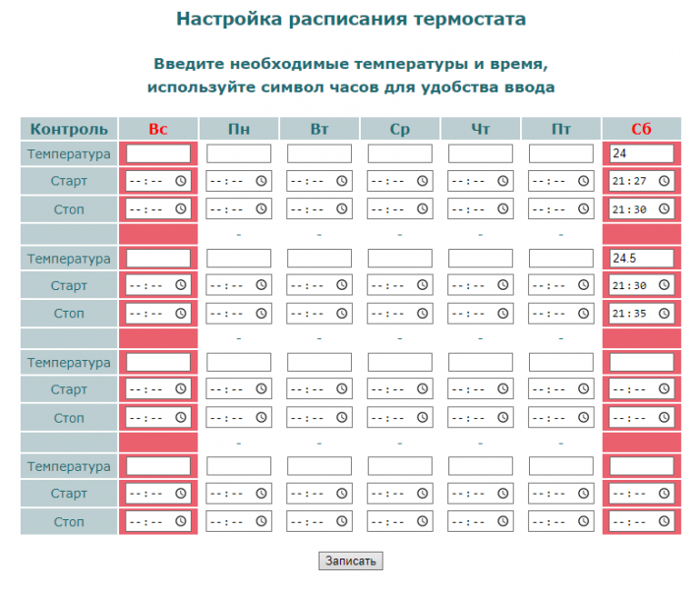Click clock icon in first block Старт, Ср column
Screen dimensions: 700x590
click(423, 181)
